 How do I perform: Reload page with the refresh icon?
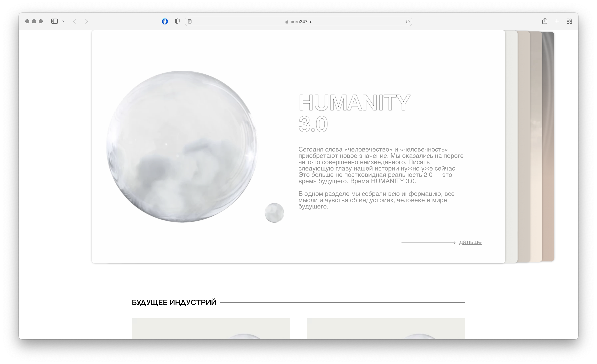[x=407, y=21]
